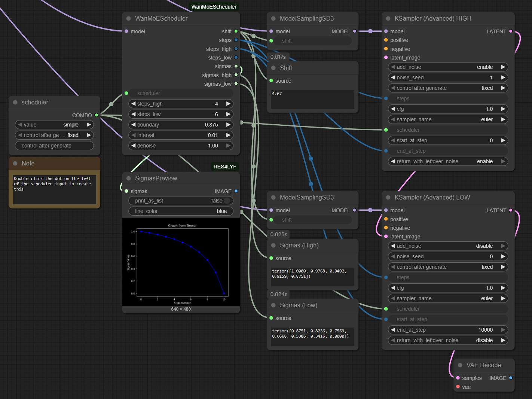Click the source input socket on Shift node
532x399 pixels.
point(271,80)
